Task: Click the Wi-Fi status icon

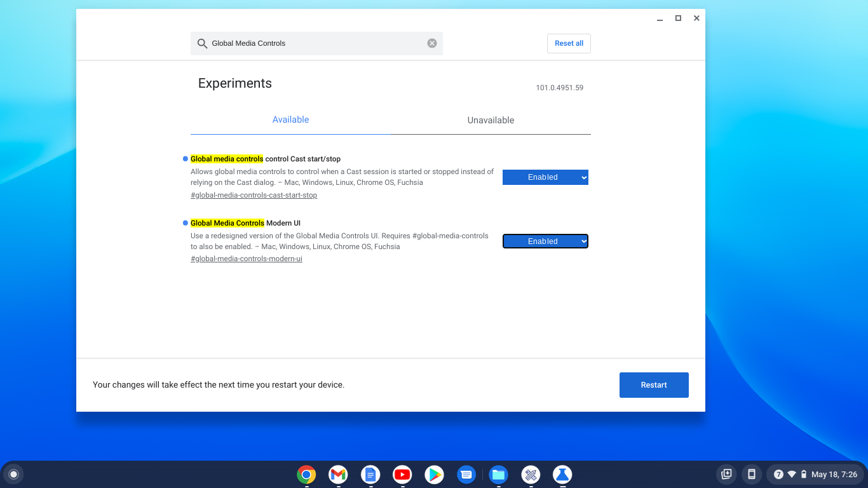Action: (792, 474)
